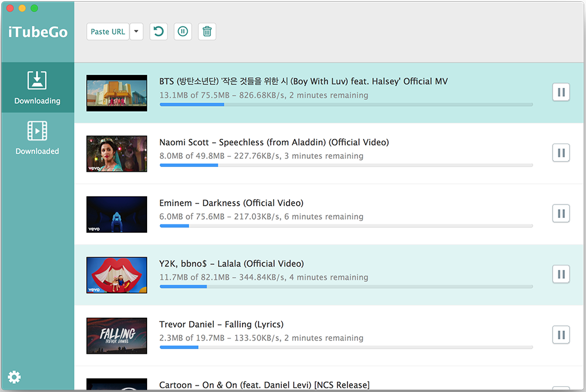Viewport: 586px width, 392px height.
Task: Select 'Y2K, bbno$ – Lalala (Official Video)' title
Action: [x=231, y=264]
